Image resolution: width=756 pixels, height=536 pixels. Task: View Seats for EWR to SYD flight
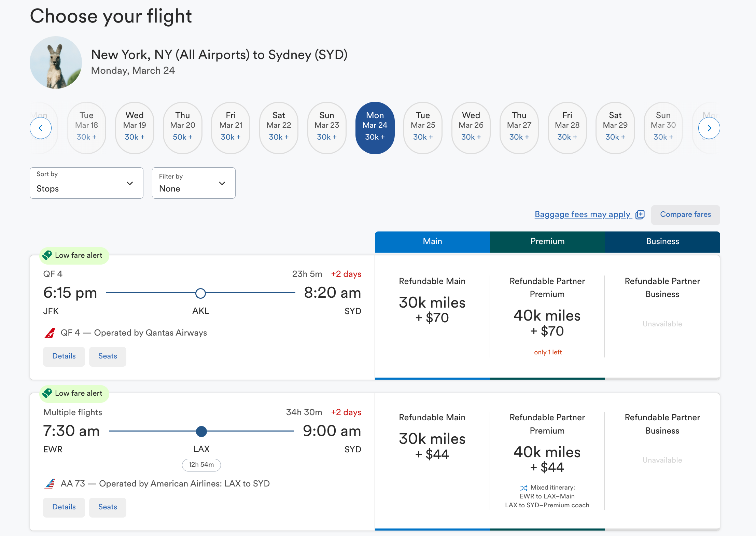point(108,507)
